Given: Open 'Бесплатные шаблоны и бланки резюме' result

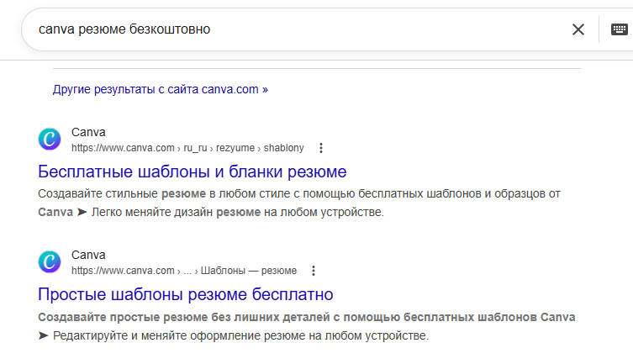Looking at the screenshot, I should click(193, 171).
